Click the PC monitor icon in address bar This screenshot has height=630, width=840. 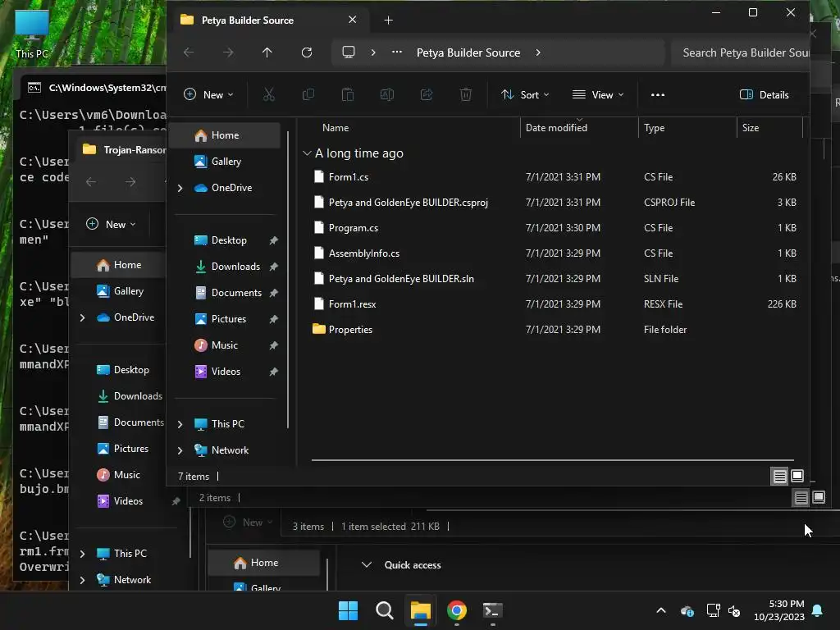[349, 52]
